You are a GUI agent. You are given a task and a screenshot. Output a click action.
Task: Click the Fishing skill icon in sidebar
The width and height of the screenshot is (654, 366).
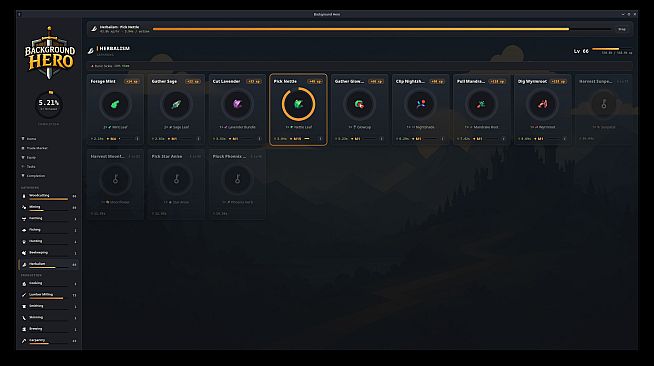(24, 230)
